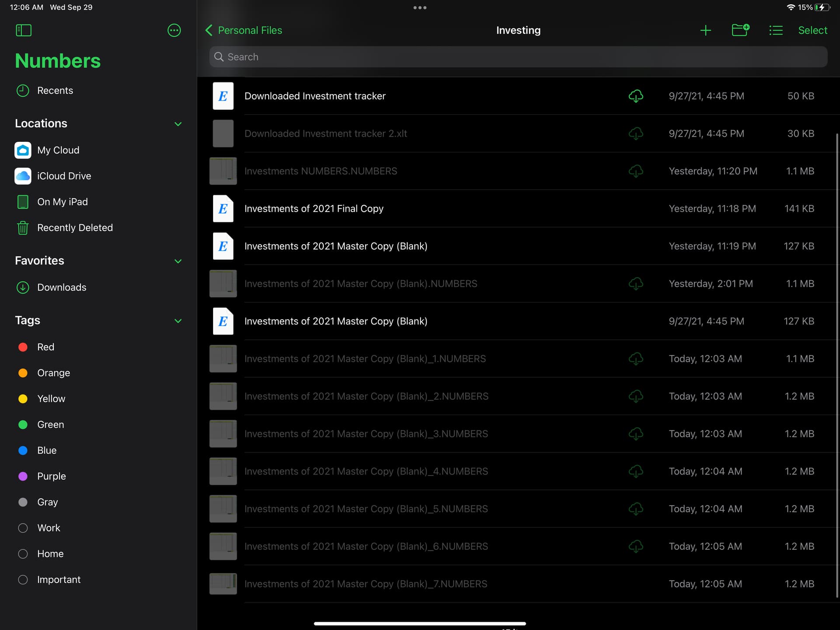Select Investments of 2021 Master Copy (Blank)_7.NUMBERS

(366, 584)
